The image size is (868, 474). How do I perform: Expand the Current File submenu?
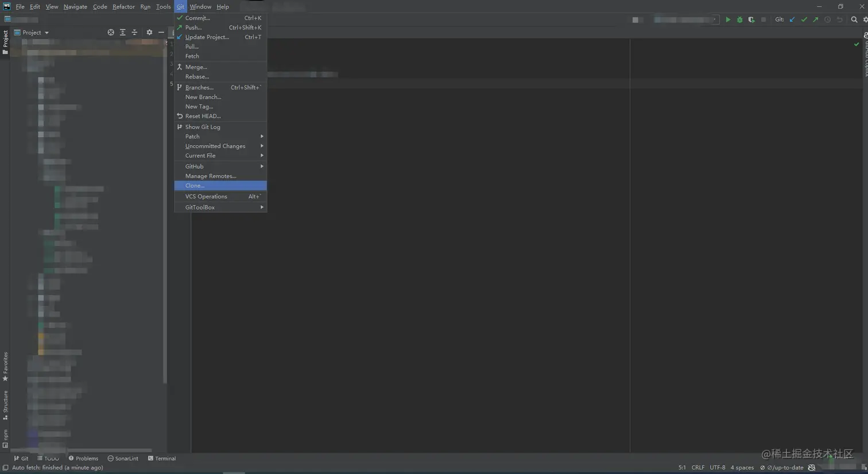220,156
